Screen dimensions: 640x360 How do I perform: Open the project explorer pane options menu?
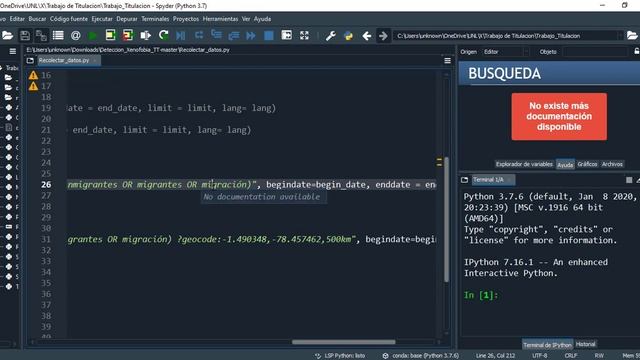point(13,51)
